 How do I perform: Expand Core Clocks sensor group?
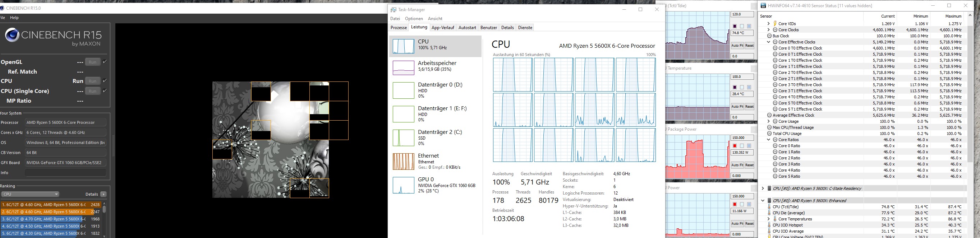point(768,30)
